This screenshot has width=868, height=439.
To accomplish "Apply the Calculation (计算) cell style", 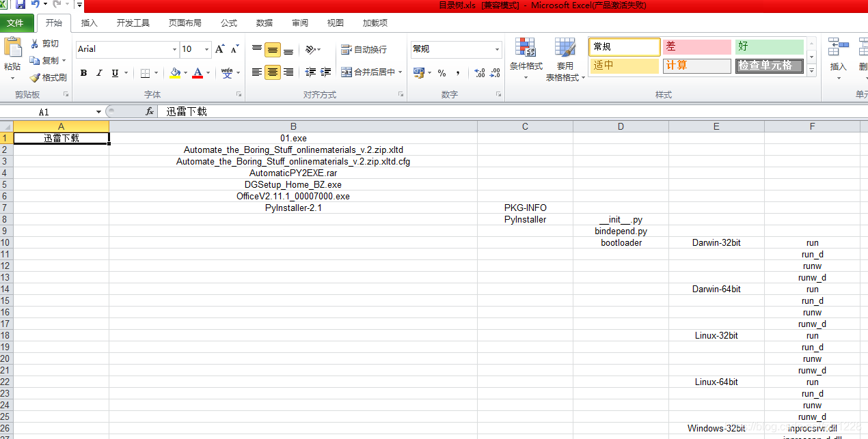I will (697, 66).
